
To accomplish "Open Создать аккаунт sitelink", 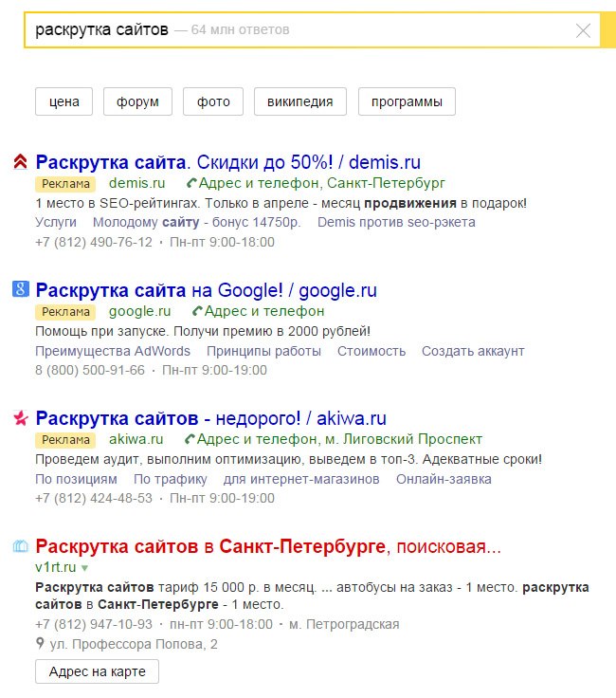I will (x=473, y=351).
